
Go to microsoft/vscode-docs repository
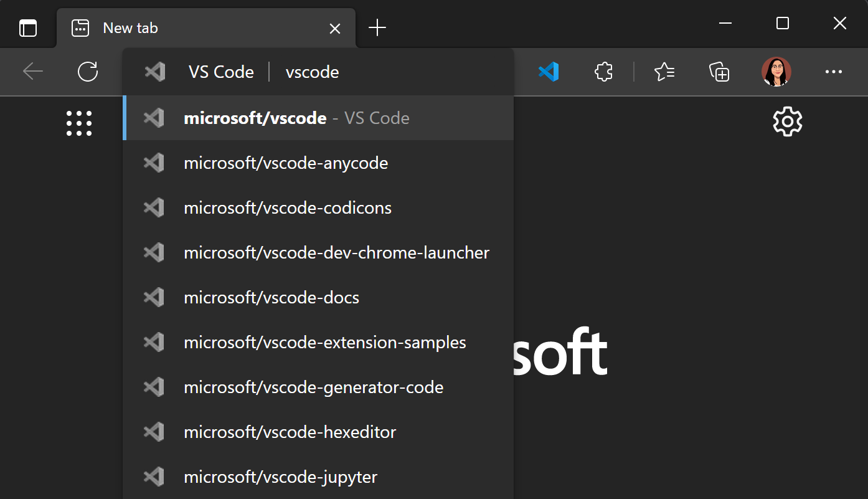point(271,297)
